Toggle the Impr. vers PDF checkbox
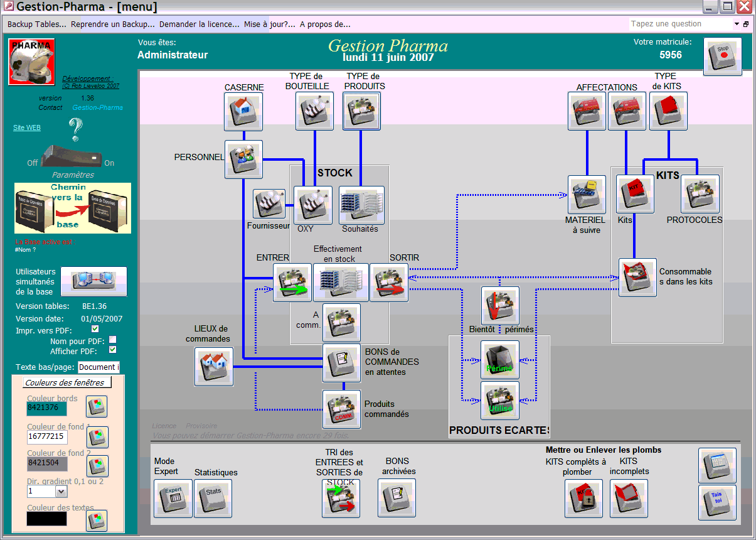 [95, 329]
